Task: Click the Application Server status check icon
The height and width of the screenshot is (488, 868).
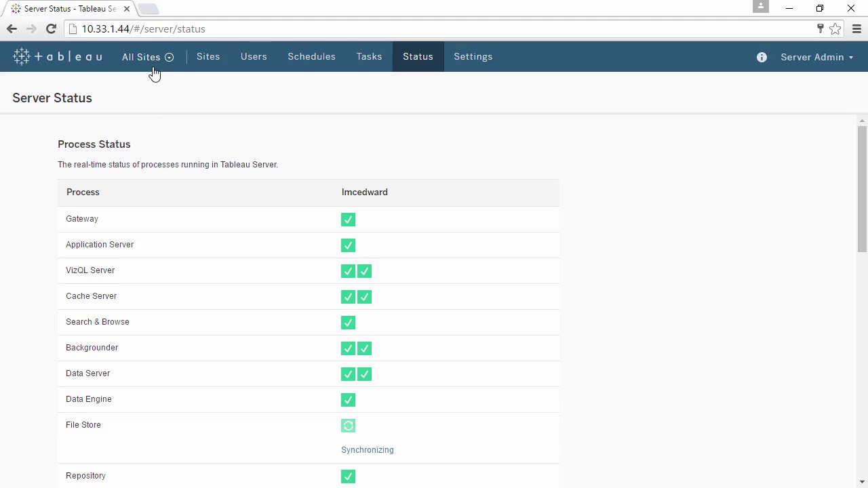Action: [x=348, y=245]
